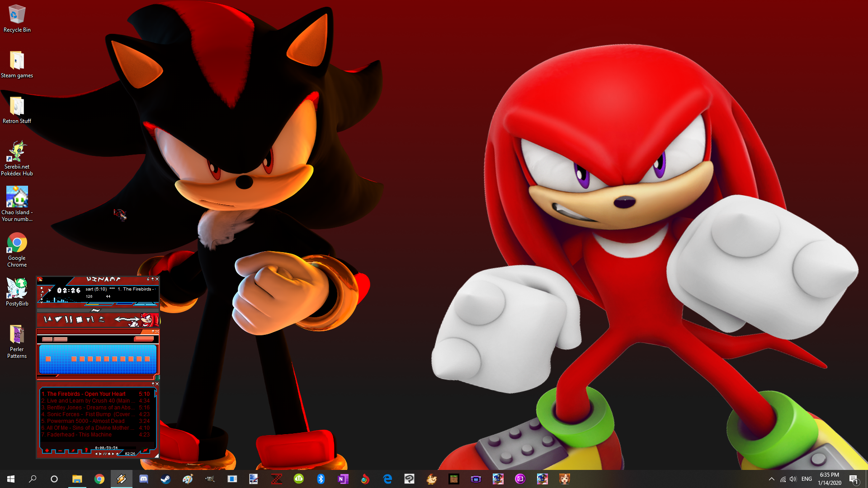Image resolution: width=868 pixels, height=488 pixels.
Task: Open File Explorer from the taskbar
Action: [x=77, y=479]
